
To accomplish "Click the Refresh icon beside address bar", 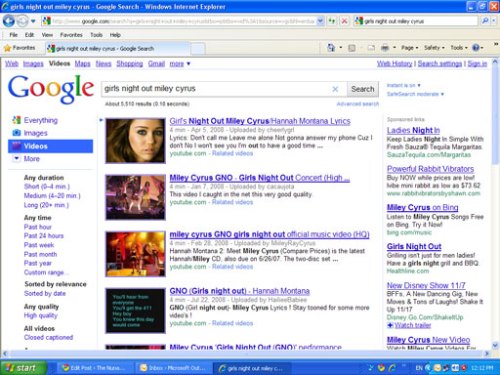I will (332, 21).
